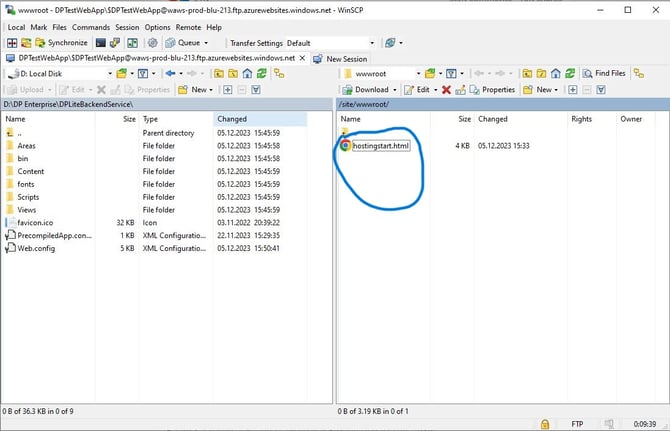Open the Commands menu

pyautogui.click(x=91, y=27)
